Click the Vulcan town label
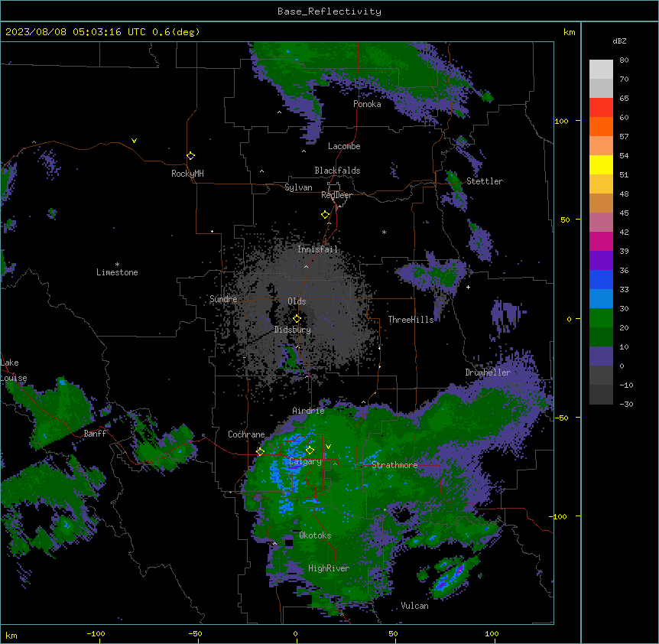The height and width of the screenshot is (644, 659). [x=414, y=606]
